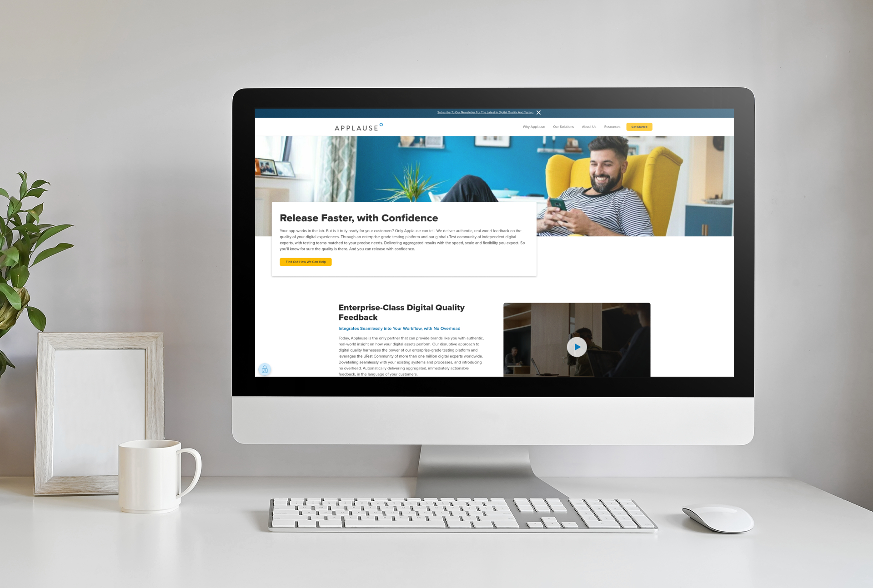Open the Why Applause menu item

click(532, 127)
